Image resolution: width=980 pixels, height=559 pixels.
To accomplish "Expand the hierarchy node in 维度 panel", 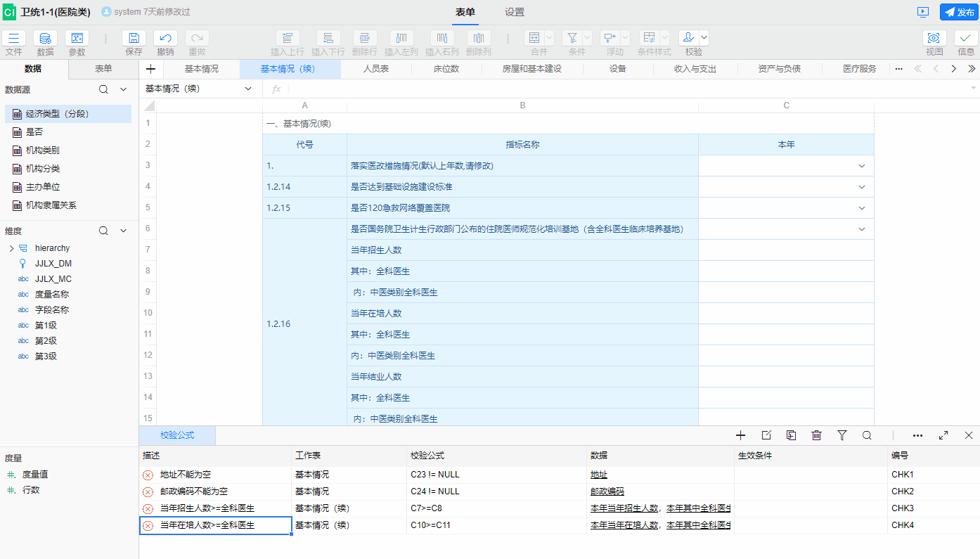I will (12, 248).
